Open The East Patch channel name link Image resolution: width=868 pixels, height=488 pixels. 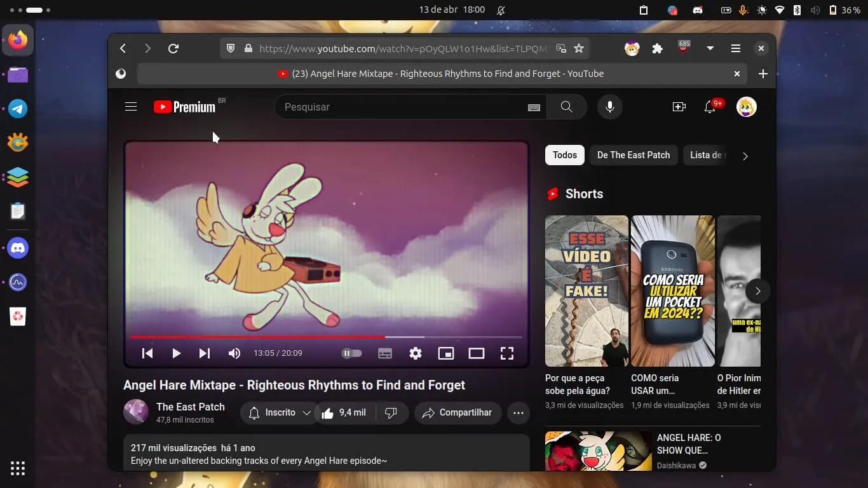tap(191, 407)
